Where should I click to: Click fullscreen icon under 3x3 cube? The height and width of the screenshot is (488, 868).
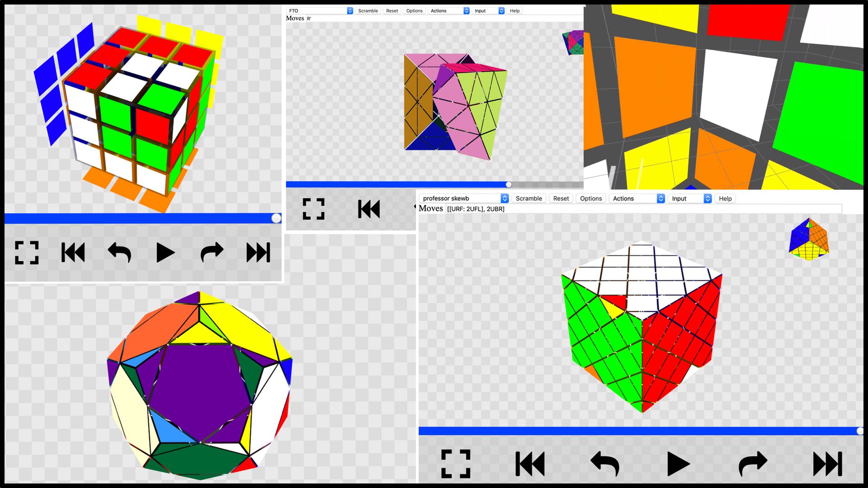pos(27,252)
